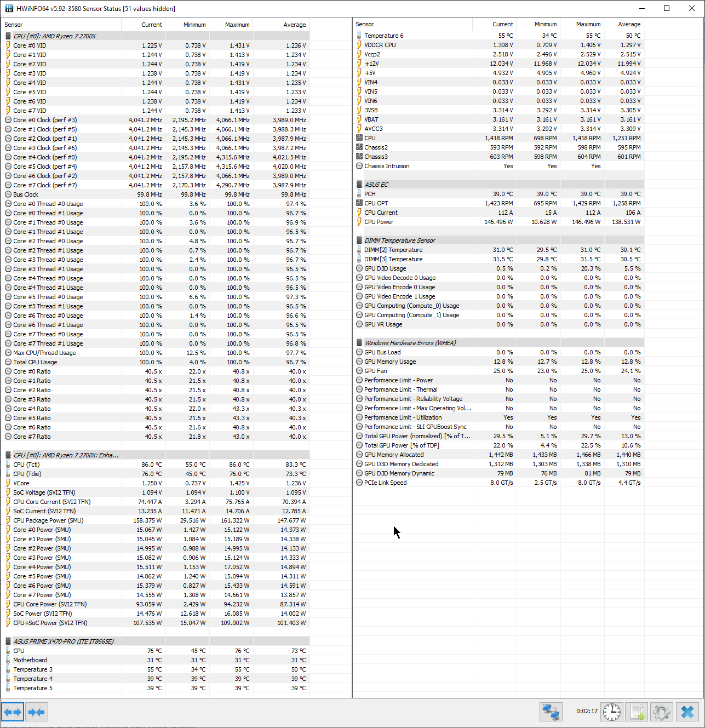The height and width of the screenshot is (728, 705).
Task: Select the CPU Package Power (SMU) row
Action: click(x=156, y=520)
